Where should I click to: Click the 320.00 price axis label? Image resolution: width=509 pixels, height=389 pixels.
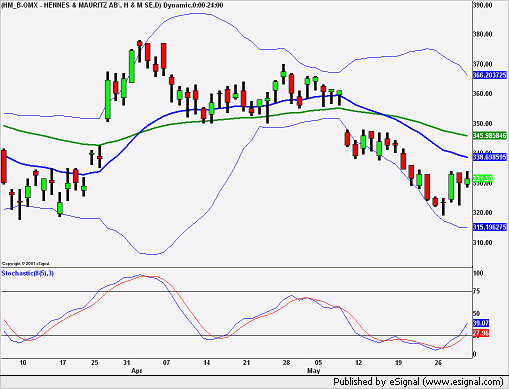(482, 213)
